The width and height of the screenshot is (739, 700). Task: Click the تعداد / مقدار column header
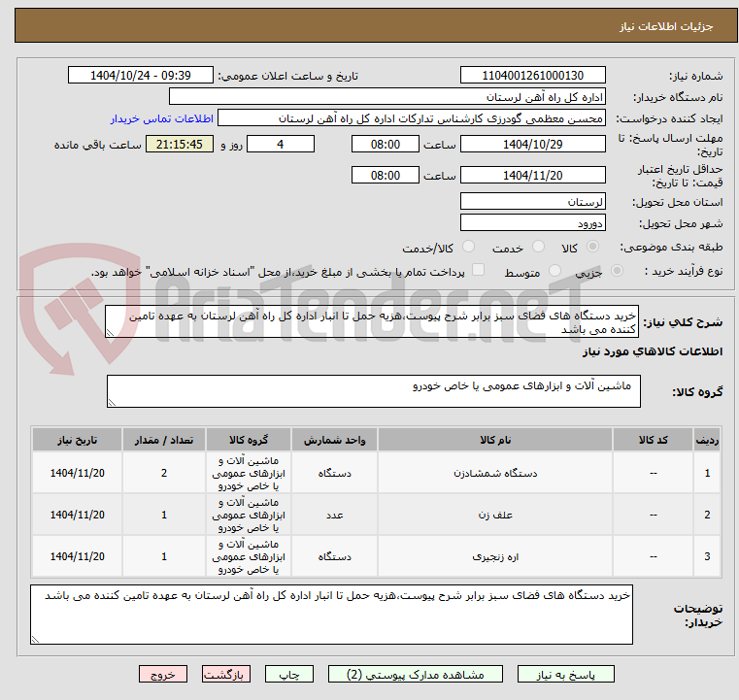click(164, 440)
